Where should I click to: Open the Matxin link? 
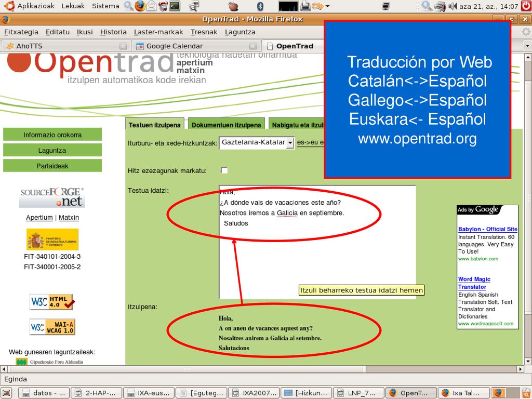[69, 218]
